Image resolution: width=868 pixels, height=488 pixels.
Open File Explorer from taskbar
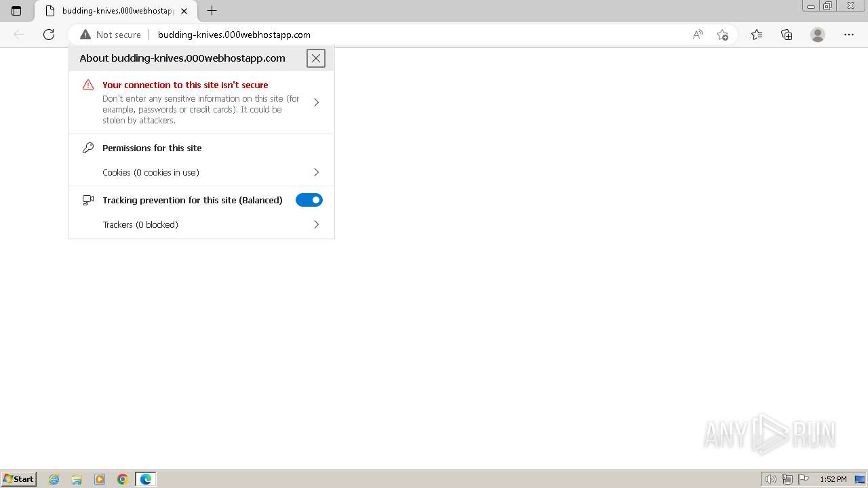(77, 479)
